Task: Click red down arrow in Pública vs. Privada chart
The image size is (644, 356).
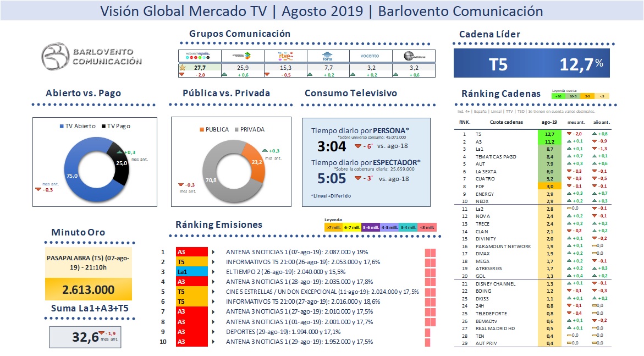Action: click(x=181, y=184)
